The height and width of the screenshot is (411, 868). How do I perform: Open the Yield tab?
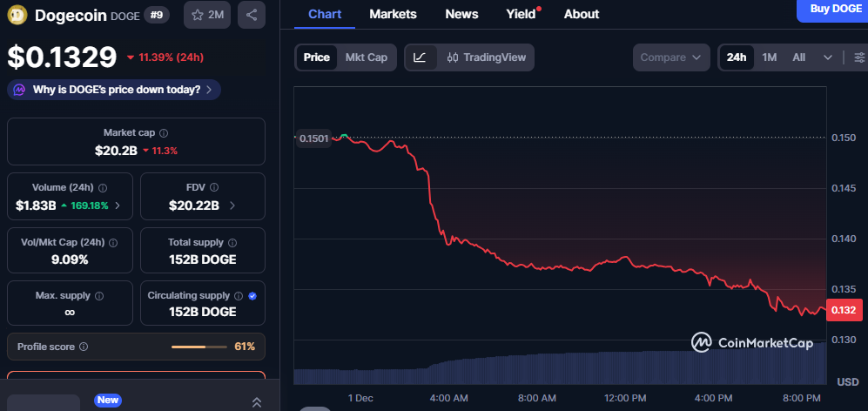point(522,15)
